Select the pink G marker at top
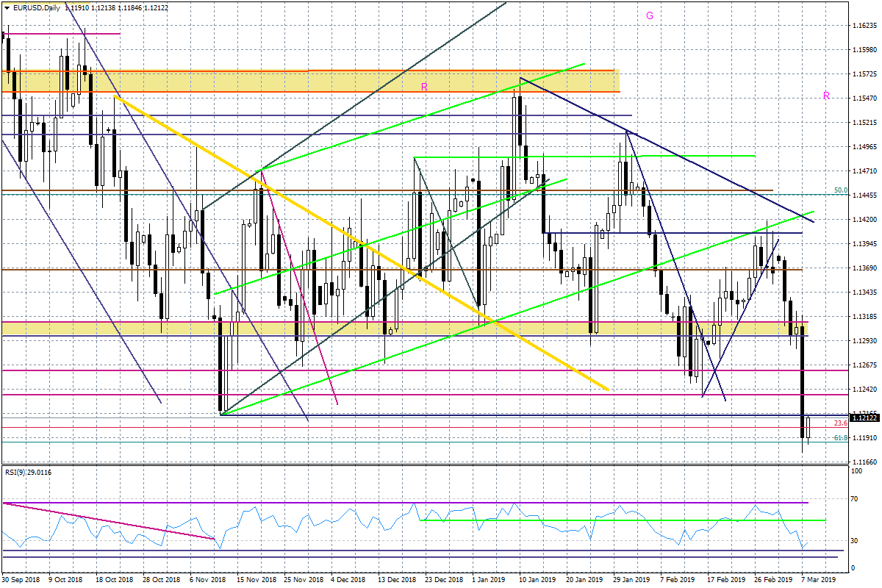882x588 pixels. pos(650,15)
